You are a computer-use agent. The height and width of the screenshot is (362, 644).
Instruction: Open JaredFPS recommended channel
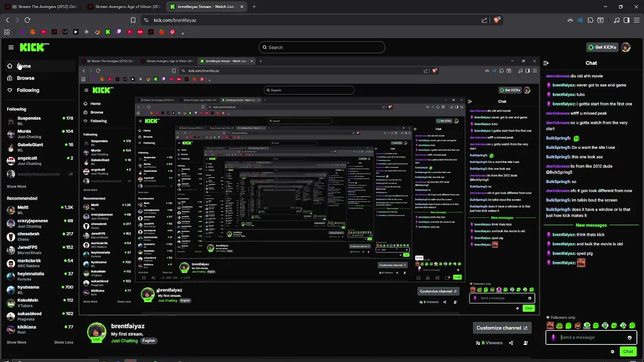[x=39, y=249]
